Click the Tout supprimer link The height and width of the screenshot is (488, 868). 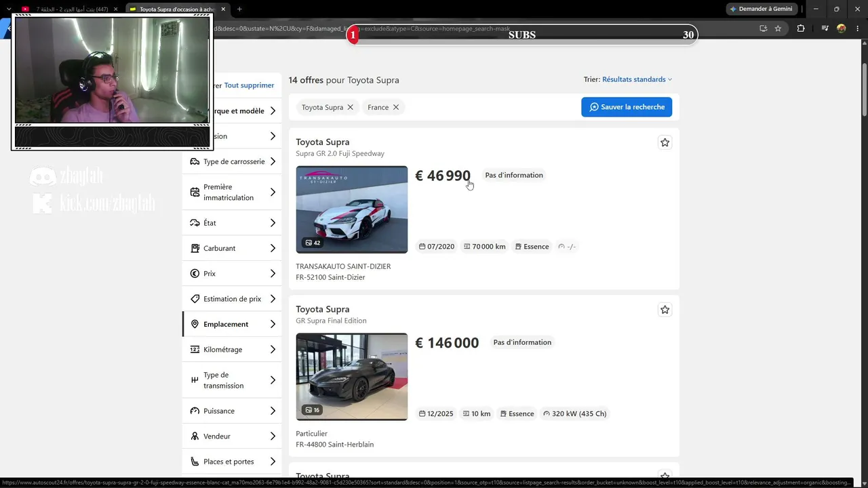[249, 85]
